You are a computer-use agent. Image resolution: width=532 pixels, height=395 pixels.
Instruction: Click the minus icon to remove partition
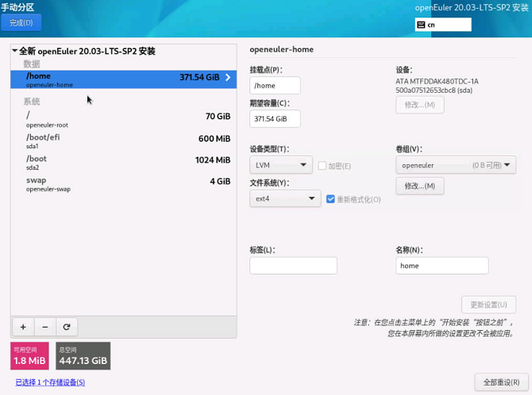(44, 327)
